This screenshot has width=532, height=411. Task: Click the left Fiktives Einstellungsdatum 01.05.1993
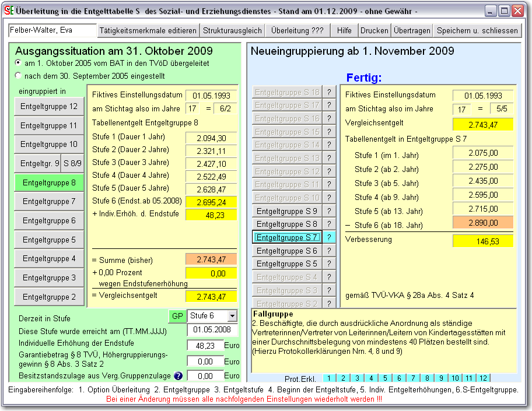coord(211,96)
